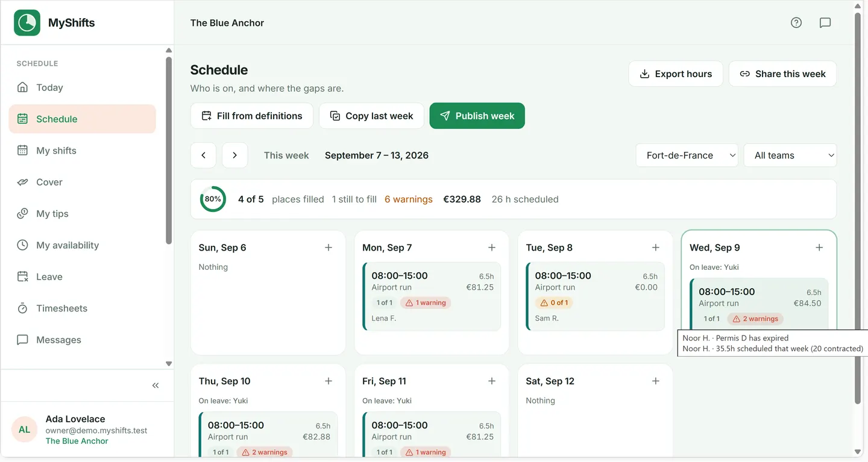This screenshot has width=868, height=462.
Task: Add a shift on Fri, Sep 11
Action: (x=492, y=381)
